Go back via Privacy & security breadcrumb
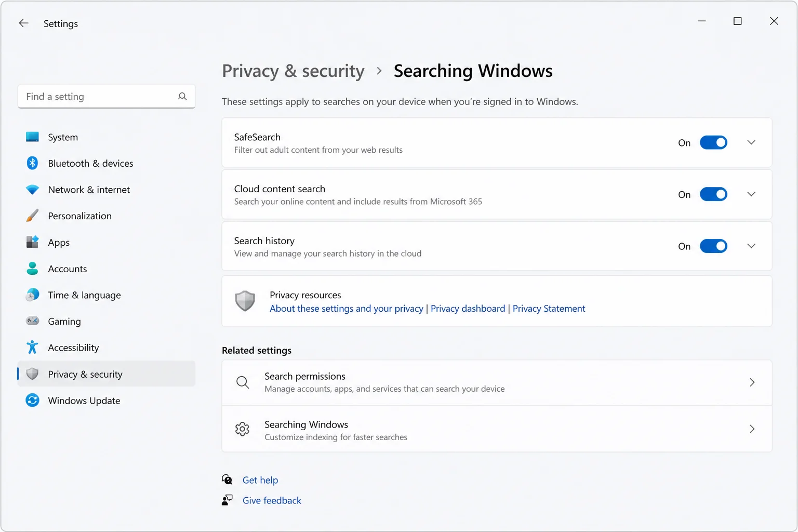This screenshot has width=798, height=532. coord(293,71)
